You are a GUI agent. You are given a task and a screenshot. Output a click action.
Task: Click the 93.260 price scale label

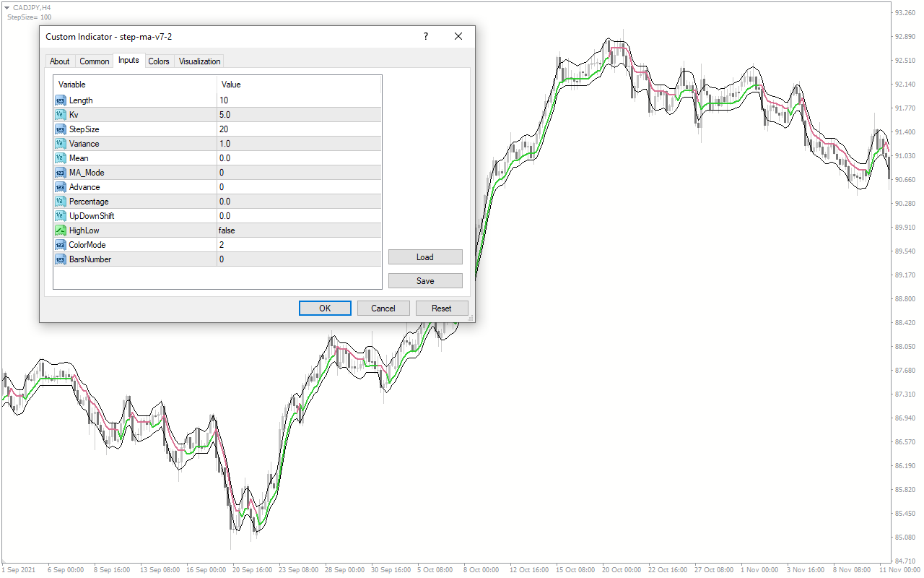(x=905, y=13)
